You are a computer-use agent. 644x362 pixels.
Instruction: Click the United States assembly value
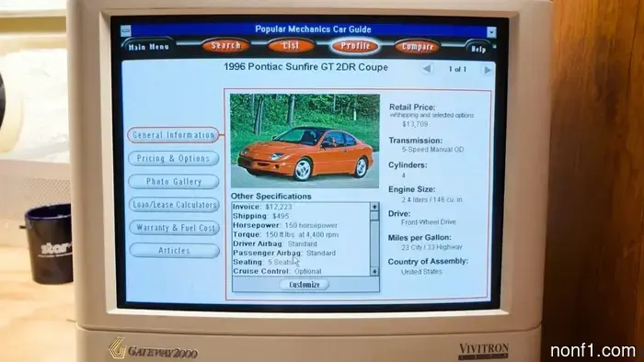pos(421,272)
